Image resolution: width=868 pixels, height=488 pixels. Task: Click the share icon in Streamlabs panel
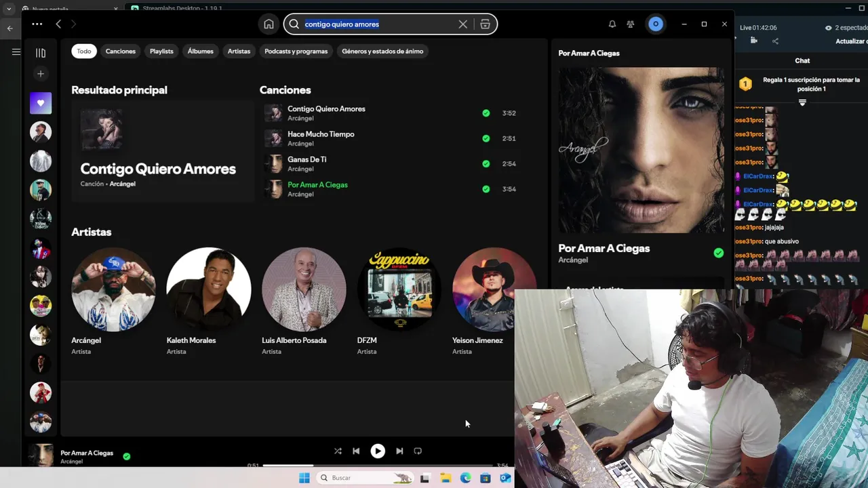click(x=775, y=41)
